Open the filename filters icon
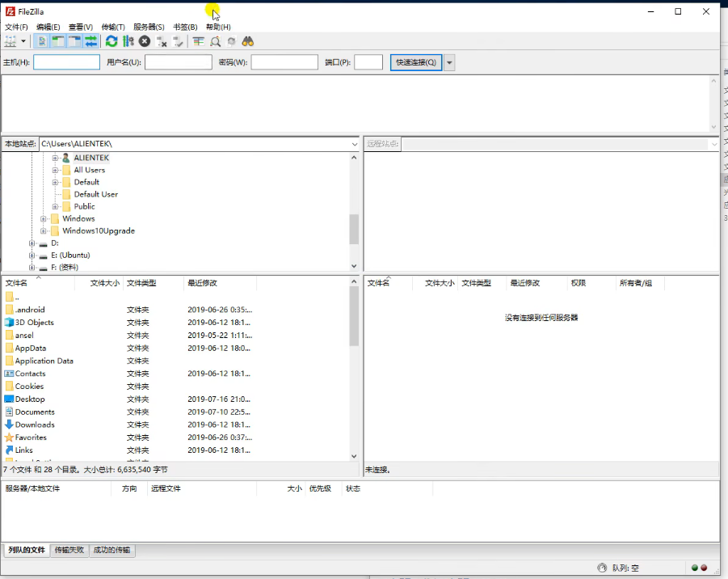The width and height of the screenshot is (728, 579). pyautogui.click(x=198, y=41)
